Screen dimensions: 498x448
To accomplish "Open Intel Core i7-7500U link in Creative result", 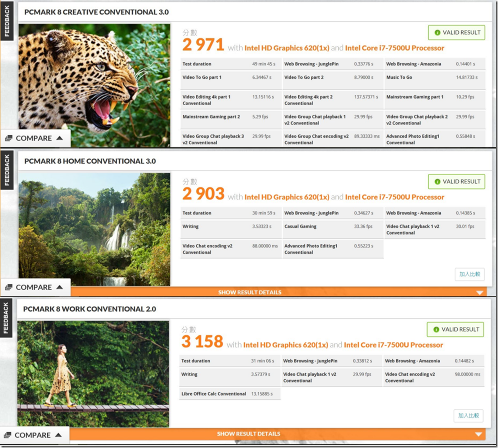I will 394,48.
